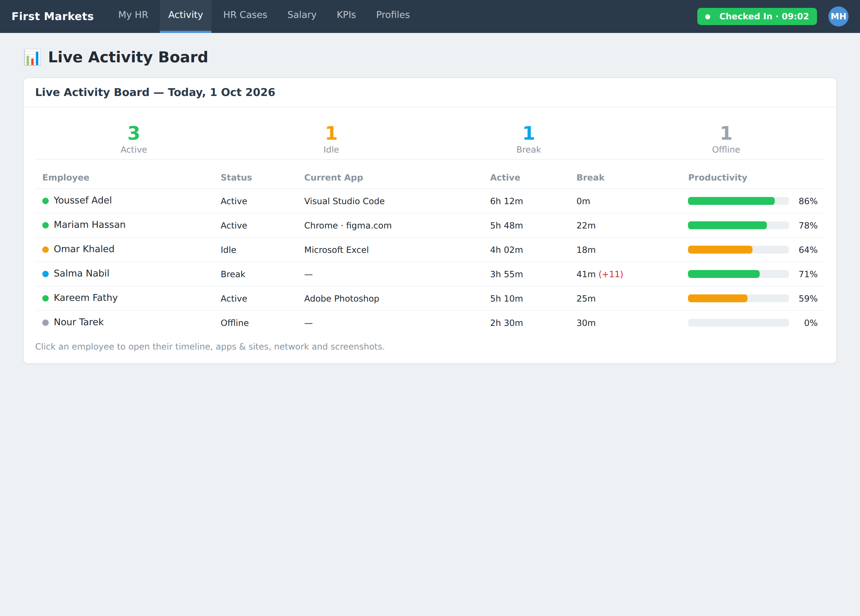Click the Current App column header
The image size is (860, 616).
[333, 177]
